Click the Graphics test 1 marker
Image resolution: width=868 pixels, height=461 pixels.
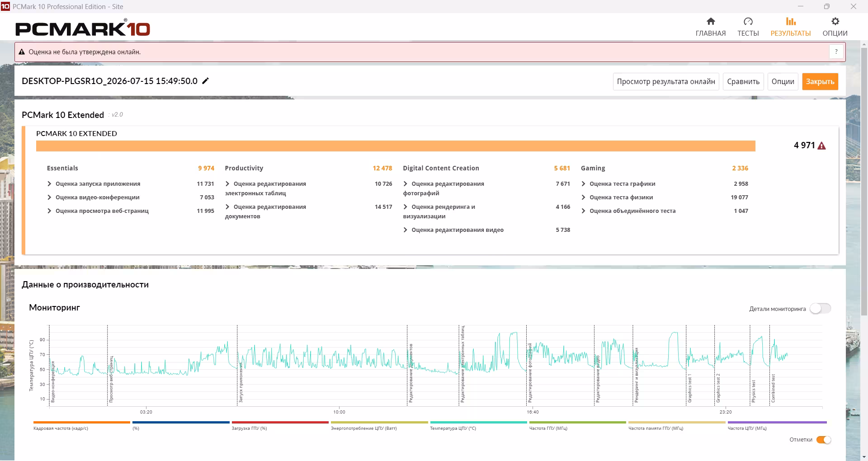click(x=690, y=388)
